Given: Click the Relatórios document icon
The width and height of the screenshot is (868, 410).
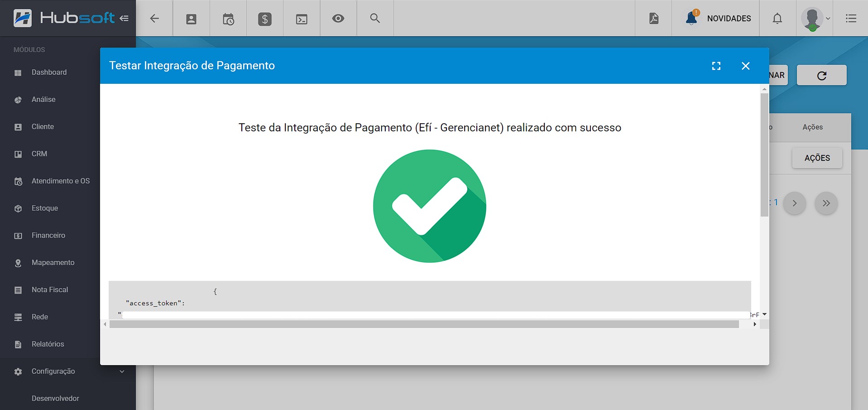Looking at the screenshot, I should click(x=18, y=345).
